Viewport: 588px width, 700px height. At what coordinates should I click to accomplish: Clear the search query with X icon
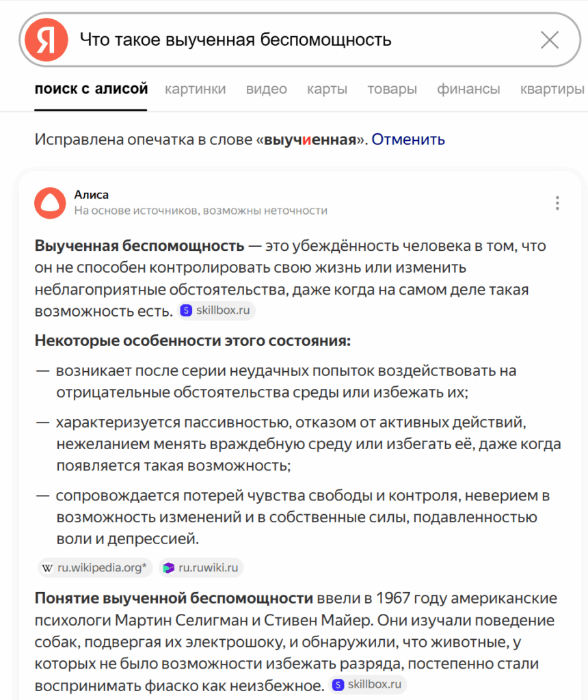(x=550, y=40)
